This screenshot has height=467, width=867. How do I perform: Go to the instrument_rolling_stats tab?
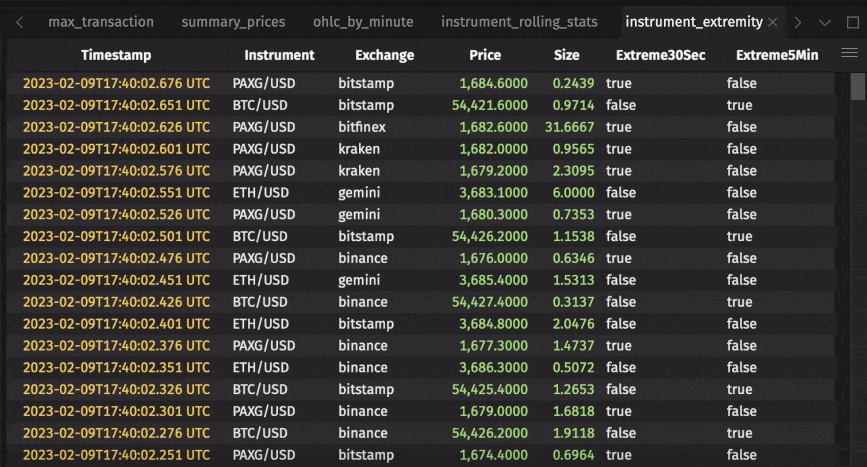coord(519,22)
